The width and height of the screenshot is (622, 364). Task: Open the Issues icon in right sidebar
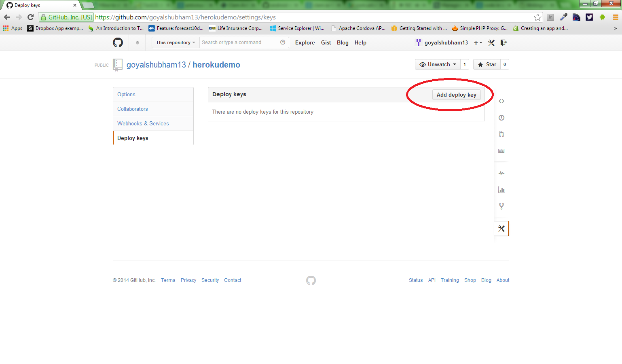(x=501, y=118)
